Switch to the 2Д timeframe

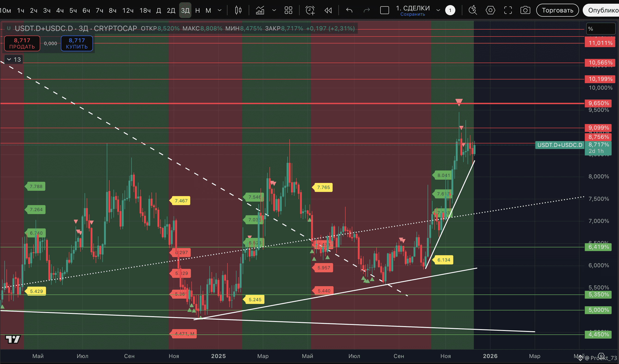point(171,11)
